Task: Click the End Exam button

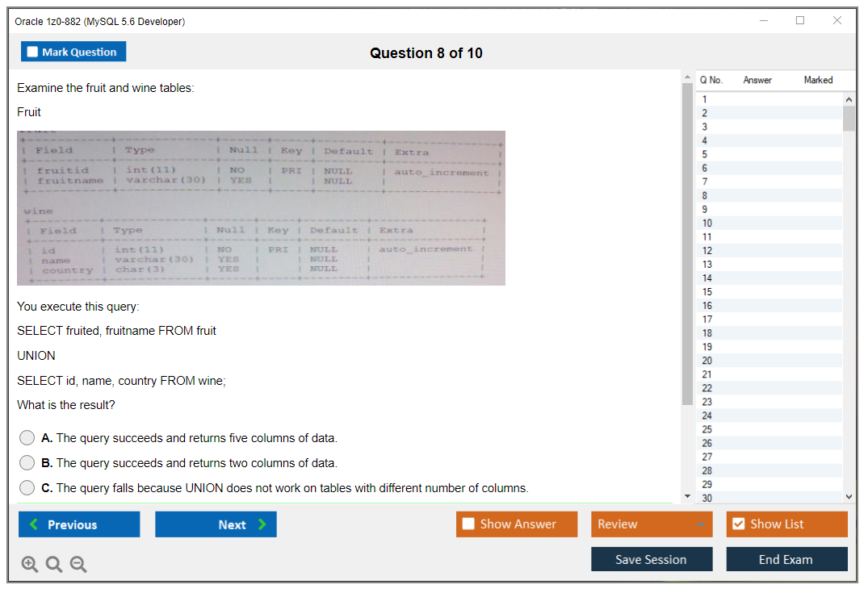Action: 786,558
